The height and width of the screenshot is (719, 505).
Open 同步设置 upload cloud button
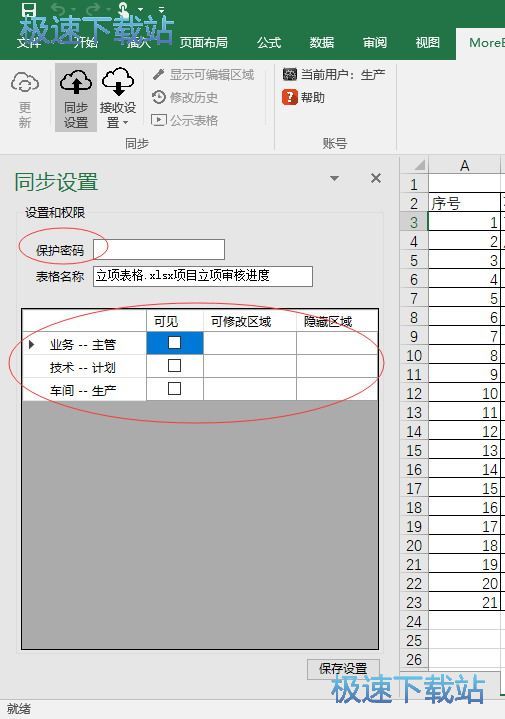pos(76,97)
